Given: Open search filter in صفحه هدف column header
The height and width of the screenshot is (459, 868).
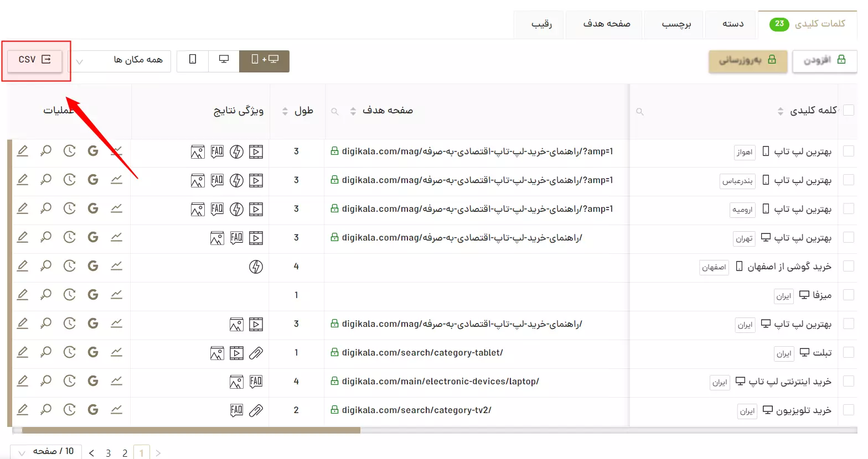Looking at the screenshot, I should click(x=335, y=112).
